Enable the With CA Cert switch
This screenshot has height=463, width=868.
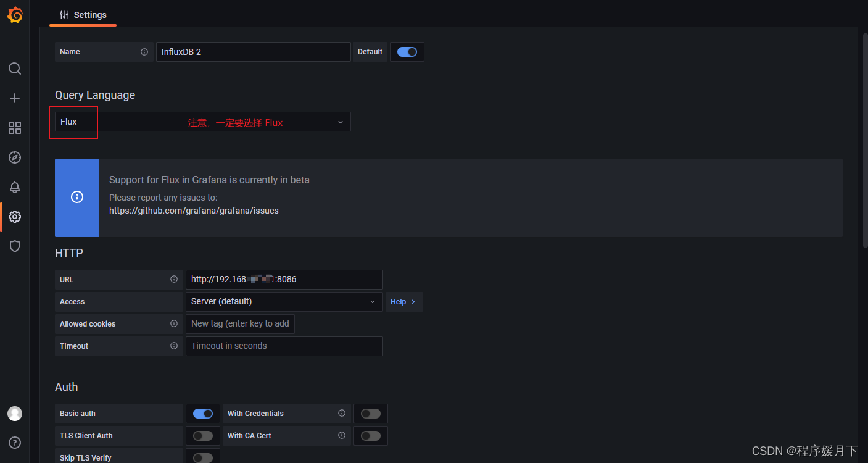click(371, 436)
